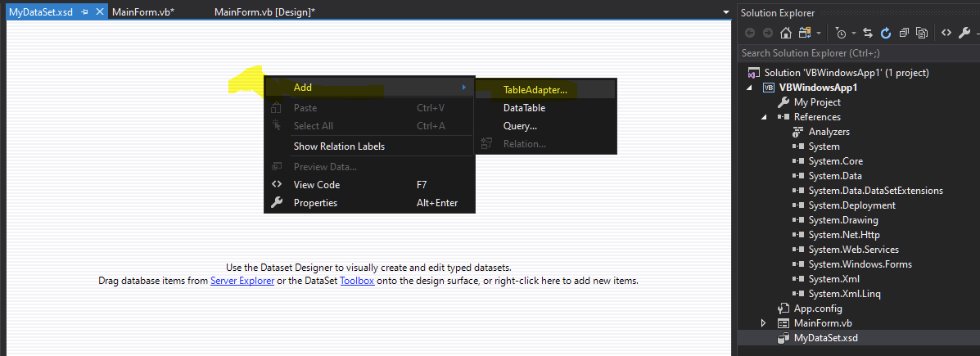
Task: Click the Home icon in Solution Explorer
Action: (x=786, y=33)
